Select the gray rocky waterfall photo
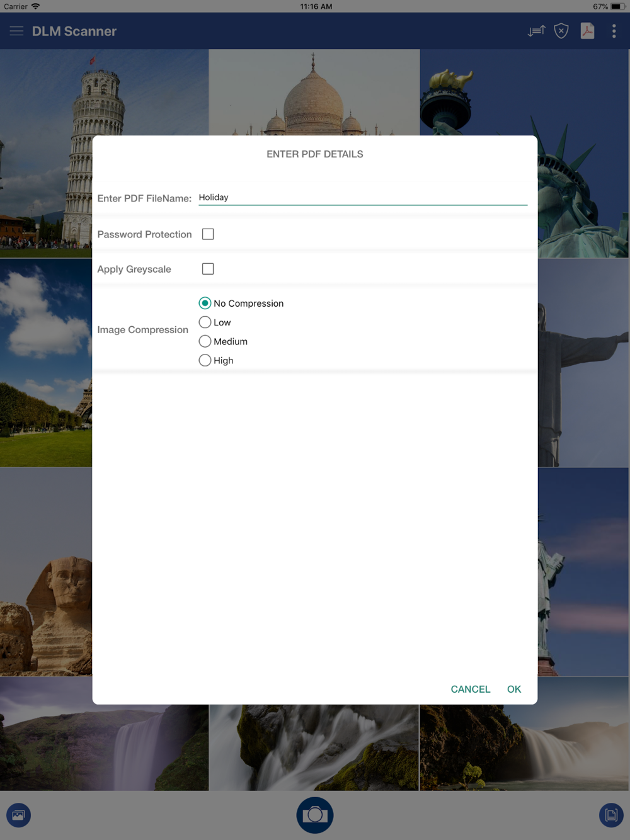Image resolution: width=630 pixels, height=840 pixels. tap(314, 747)
